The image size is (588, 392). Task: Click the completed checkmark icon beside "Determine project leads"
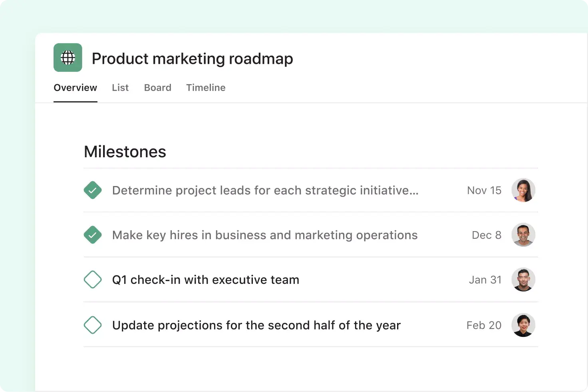pos(93,190)
